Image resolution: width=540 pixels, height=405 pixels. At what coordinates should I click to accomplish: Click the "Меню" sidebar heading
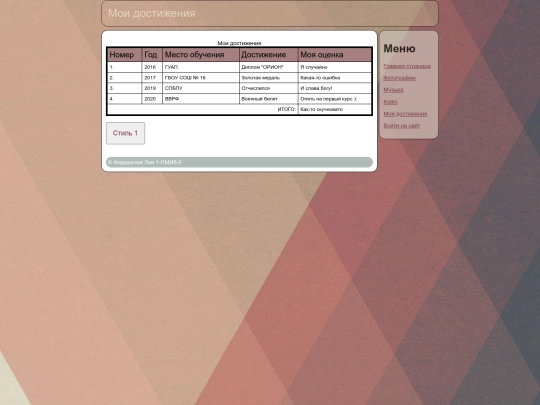(x=399, y=49)
